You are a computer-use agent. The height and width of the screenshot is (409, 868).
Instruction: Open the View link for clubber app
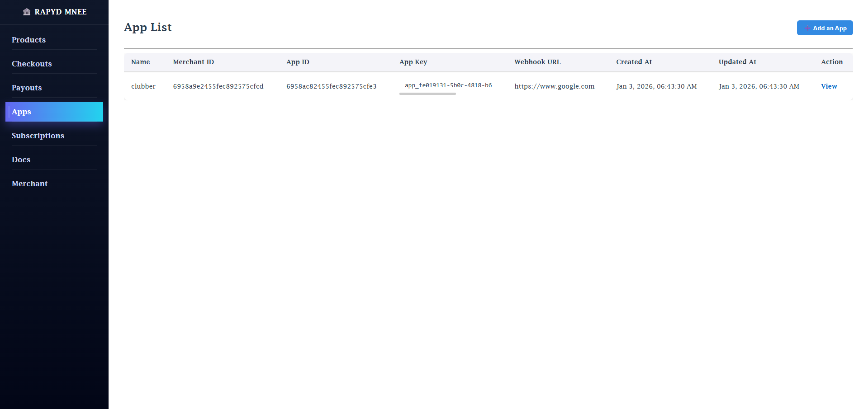829,86
